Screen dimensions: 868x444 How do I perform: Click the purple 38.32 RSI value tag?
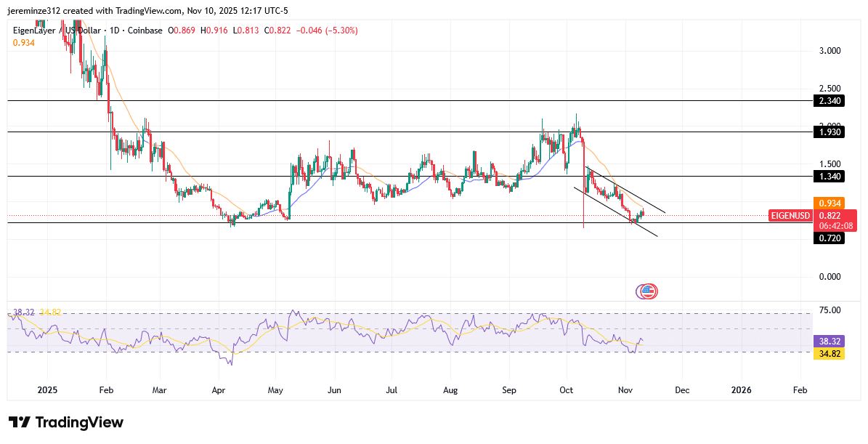[x=830, y=341]
